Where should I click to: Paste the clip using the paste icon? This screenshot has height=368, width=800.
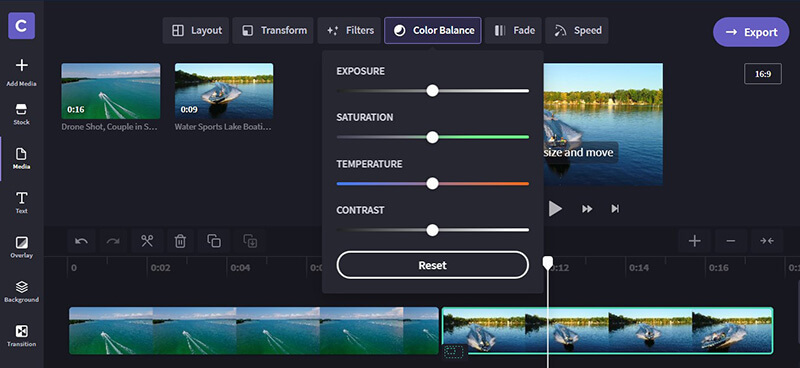(250, 241)
